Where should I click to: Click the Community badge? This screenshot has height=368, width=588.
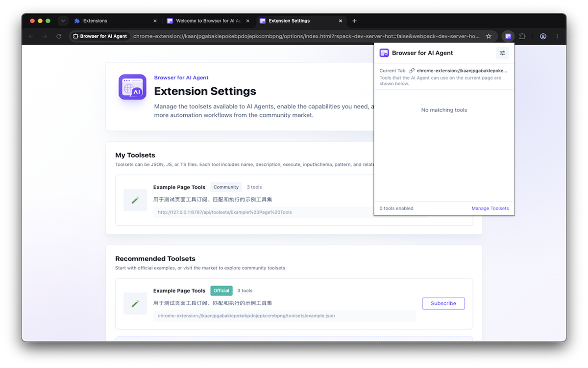(226, 187)
